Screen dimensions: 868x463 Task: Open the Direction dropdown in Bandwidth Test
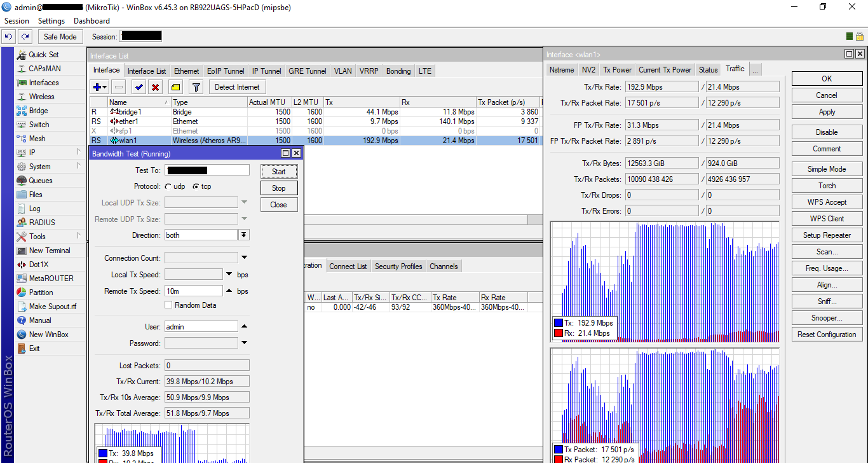pos(243,235)
